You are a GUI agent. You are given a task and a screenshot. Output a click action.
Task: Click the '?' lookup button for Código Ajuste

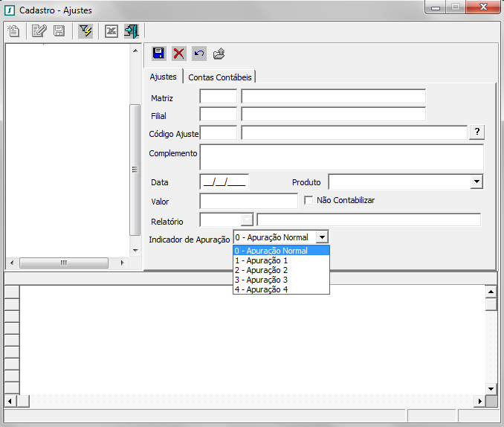[x=476, y=132]
